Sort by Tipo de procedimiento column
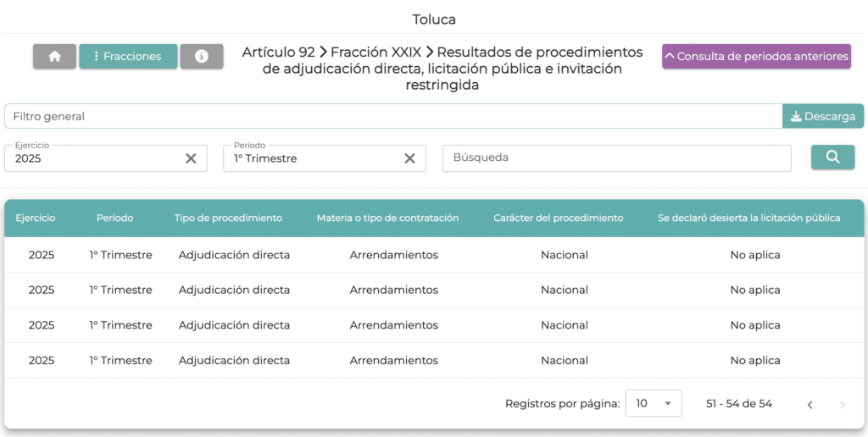The width and height of the screenshot is (868, 437). [x=228, y=218]
